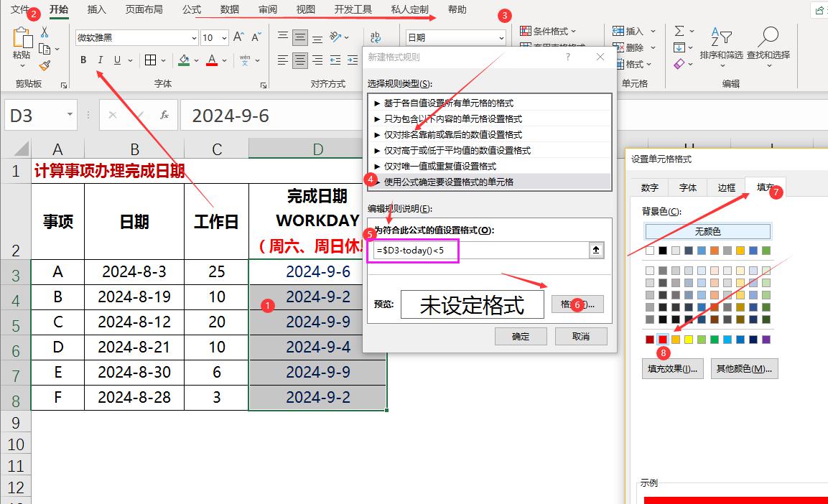828x504 pixels.
Task: Toggle Top Align in alignment group
Action: click(283, 37)
